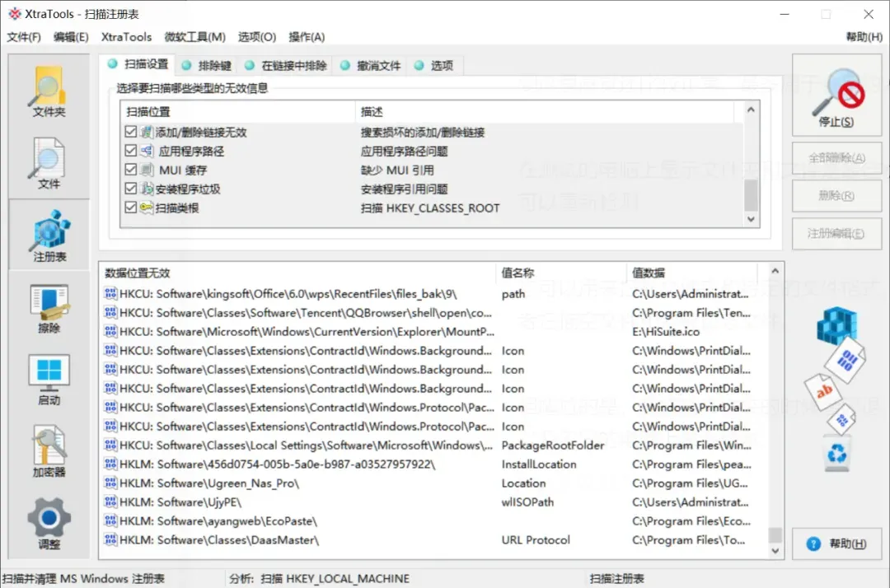Click the 描述 column header
This screenshot has width=890, height=588.
[545, 112]
